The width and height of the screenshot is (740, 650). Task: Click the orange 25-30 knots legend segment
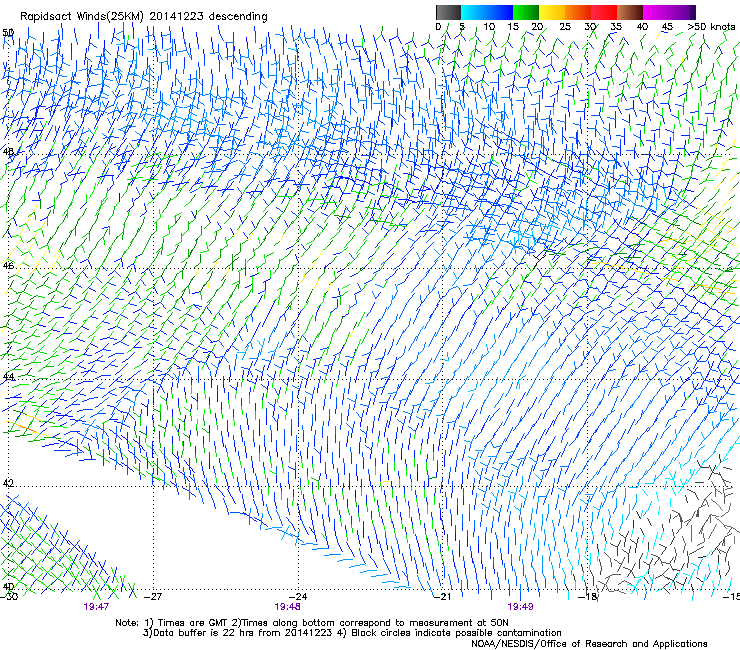[x=577, y=12]
